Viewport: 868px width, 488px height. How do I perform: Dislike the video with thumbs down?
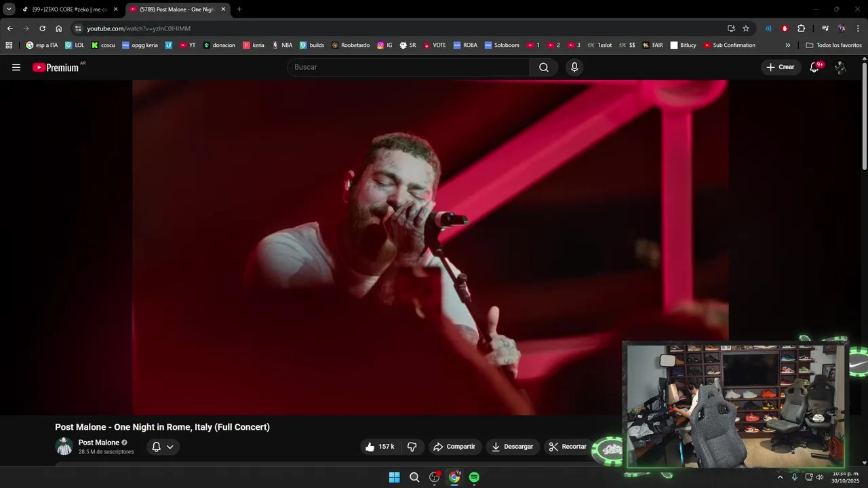pos(412,447)
